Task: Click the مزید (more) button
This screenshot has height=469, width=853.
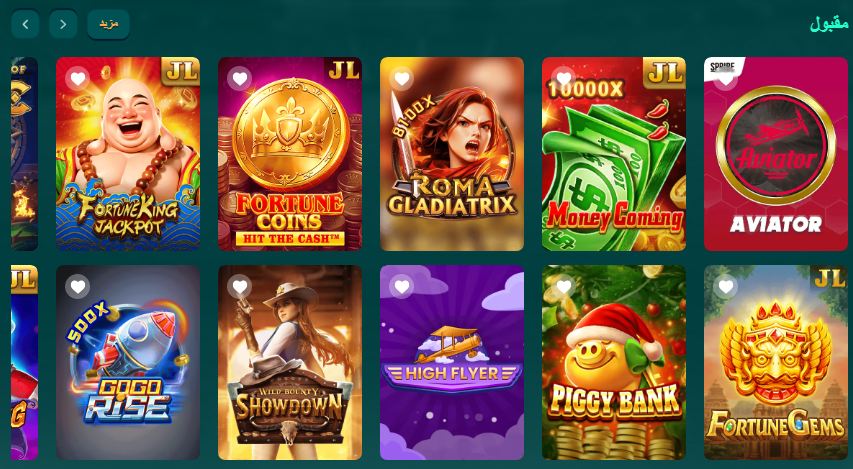Action: click(x=108, y=24)
